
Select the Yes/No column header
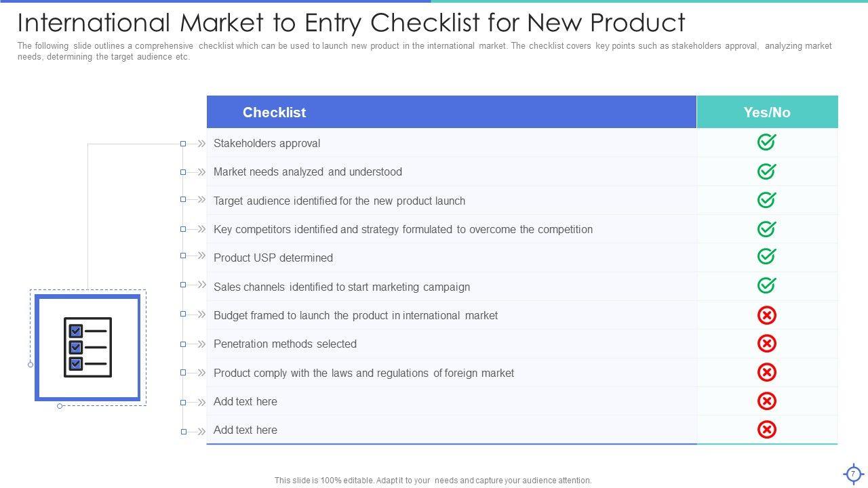767,113
